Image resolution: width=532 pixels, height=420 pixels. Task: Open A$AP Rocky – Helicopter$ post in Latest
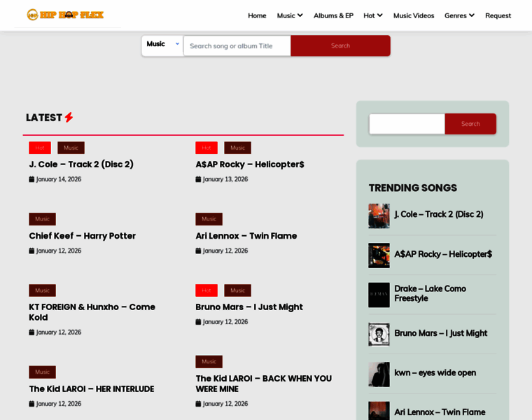(x=250, y=164)
